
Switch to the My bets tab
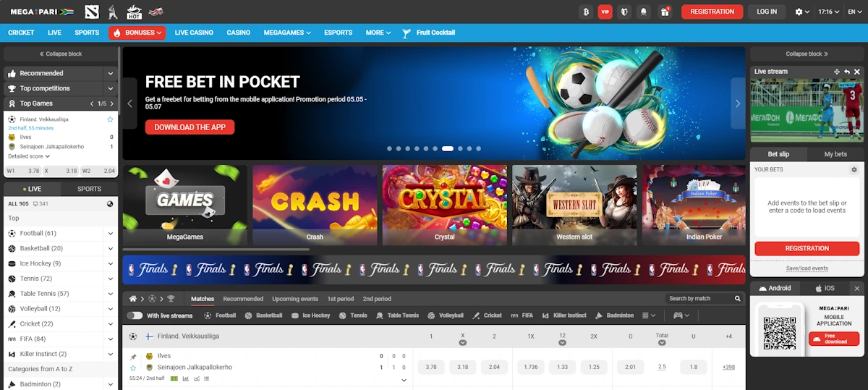click(x=835, y=154)
